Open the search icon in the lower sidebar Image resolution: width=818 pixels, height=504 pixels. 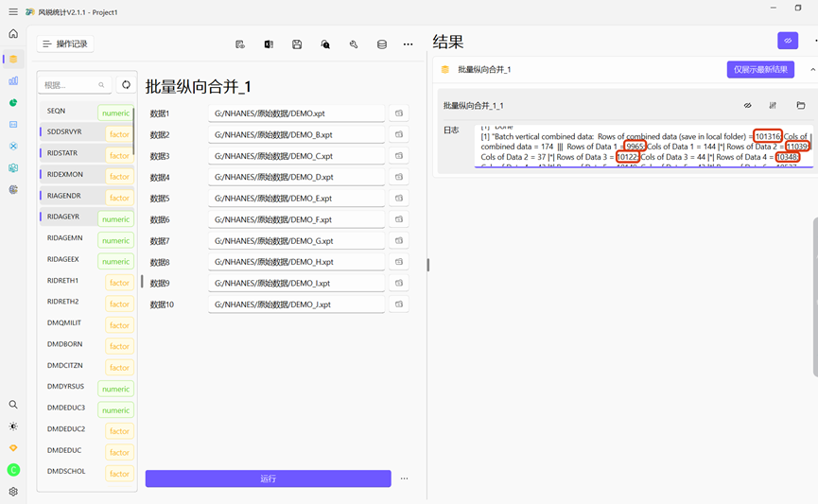[13, 405]
